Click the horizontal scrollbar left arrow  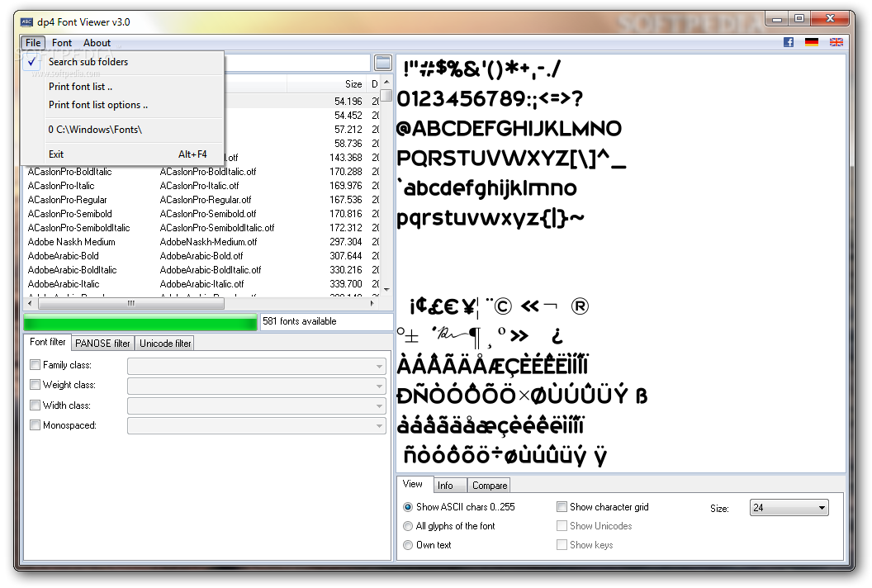point(30,304)
